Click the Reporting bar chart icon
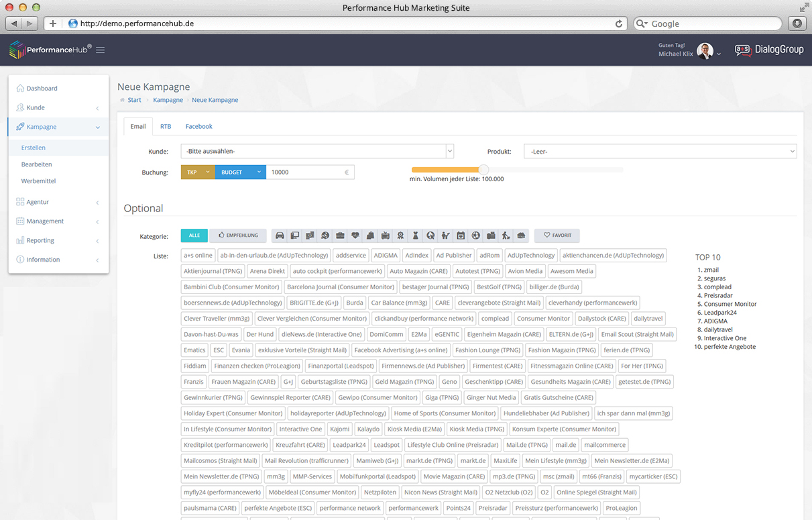Image resolution: width=812 pixels, height=520 pixels. coord(20,240)
